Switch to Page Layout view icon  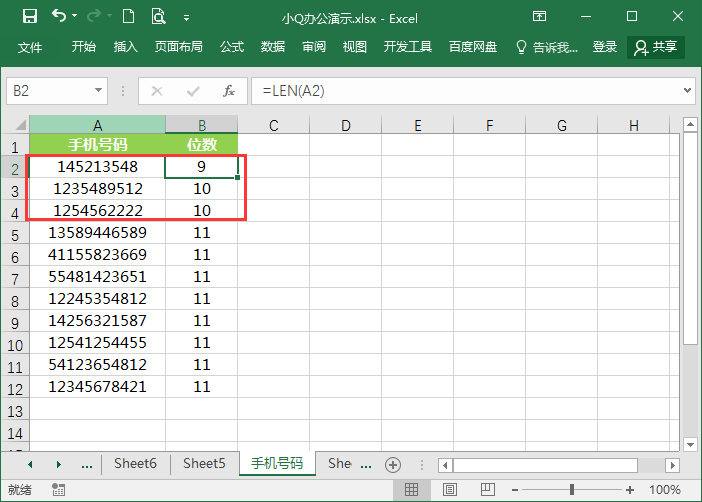[450, 489]
